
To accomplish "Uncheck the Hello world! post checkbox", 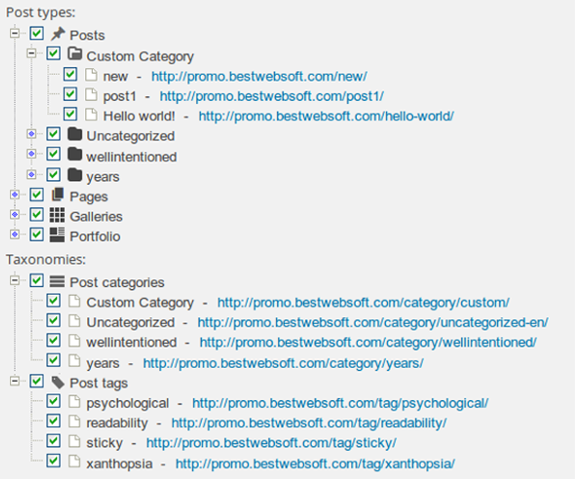I will [x=70, y=114].
